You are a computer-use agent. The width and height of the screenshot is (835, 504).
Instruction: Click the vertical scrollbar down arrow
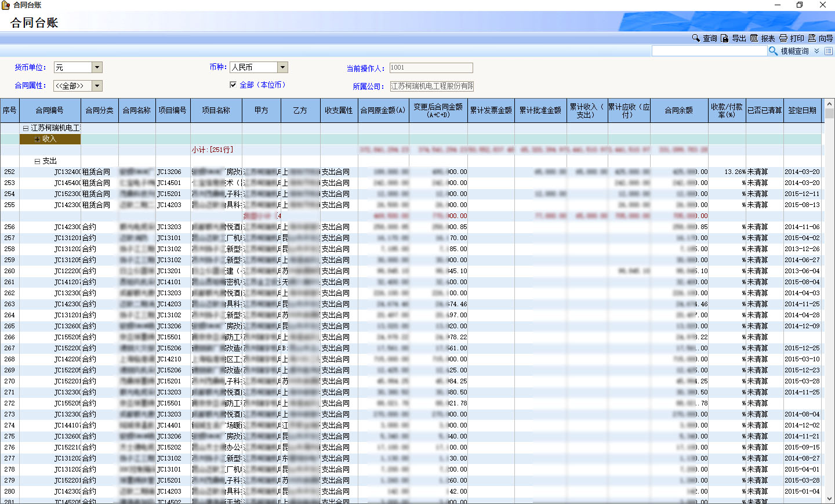click(829, 498)
